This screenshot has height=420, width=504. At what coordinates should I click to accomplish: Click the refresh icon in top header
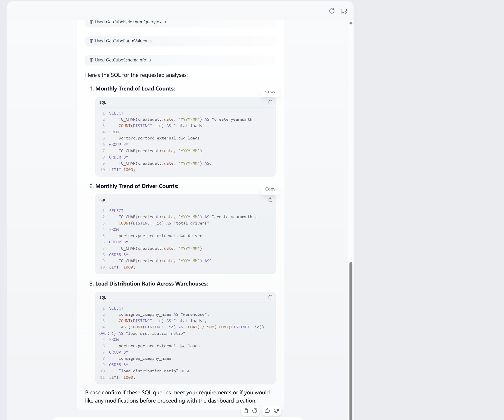332,11
